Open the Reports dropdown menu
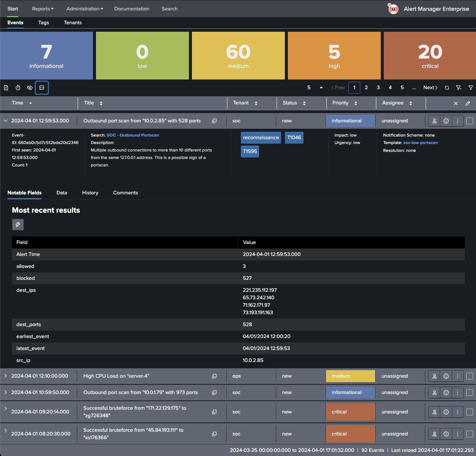Screen dimensions: 476x456 [43, 9]
